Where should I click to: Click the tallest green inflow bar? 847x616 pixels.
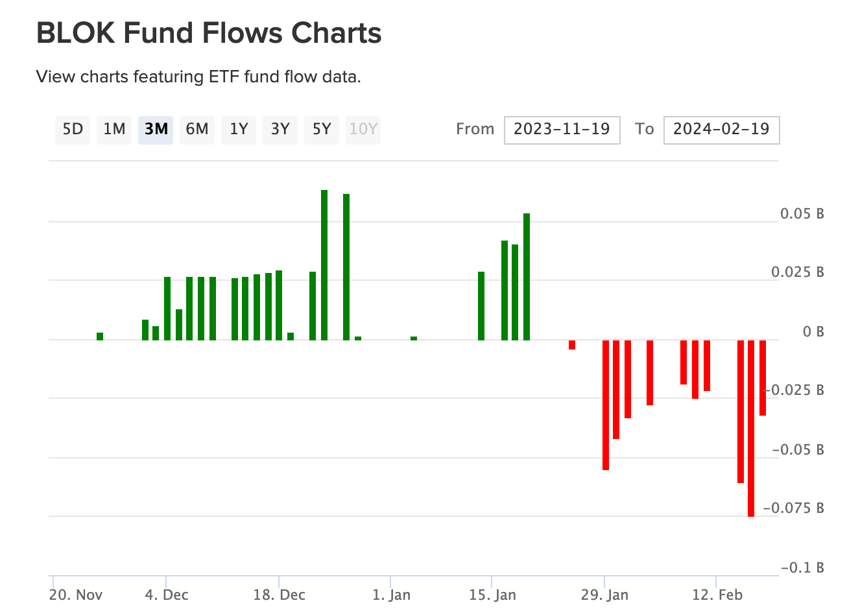tap(324, 265)
